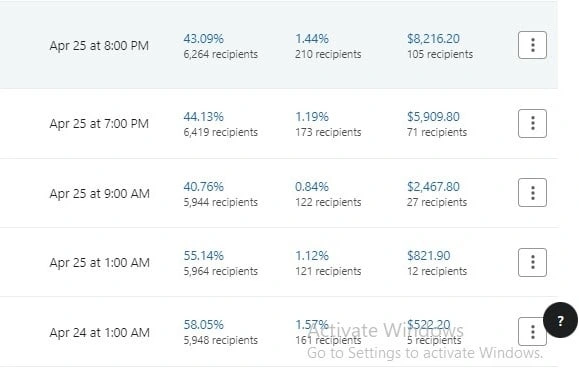579x369 pixels.
Task: Open the 40.76% open rate link
Action: (x=203, y=187)
